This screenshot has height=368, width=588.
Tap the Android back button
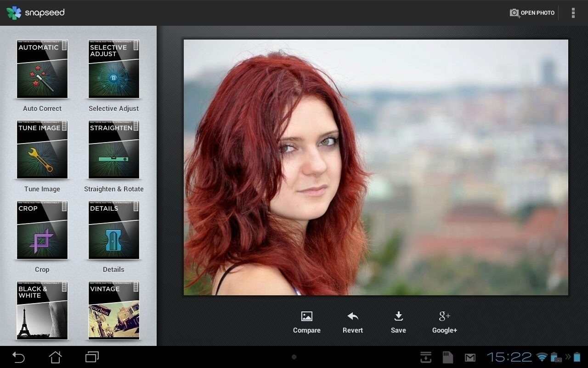(x=18, y=357)
